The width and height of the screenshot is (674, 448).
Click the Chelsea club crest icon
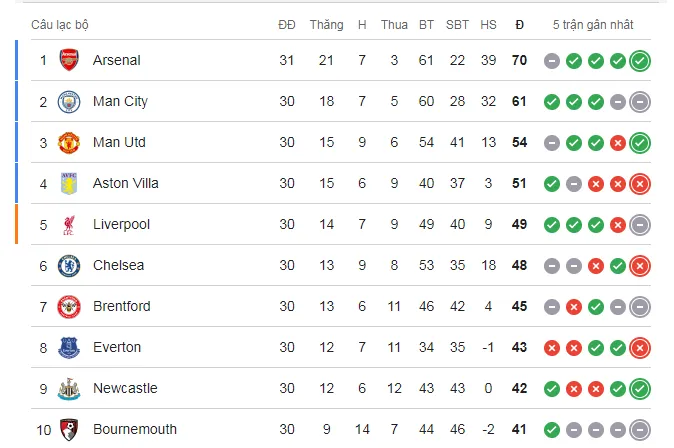pyautogui.click(x=69, y=265)
